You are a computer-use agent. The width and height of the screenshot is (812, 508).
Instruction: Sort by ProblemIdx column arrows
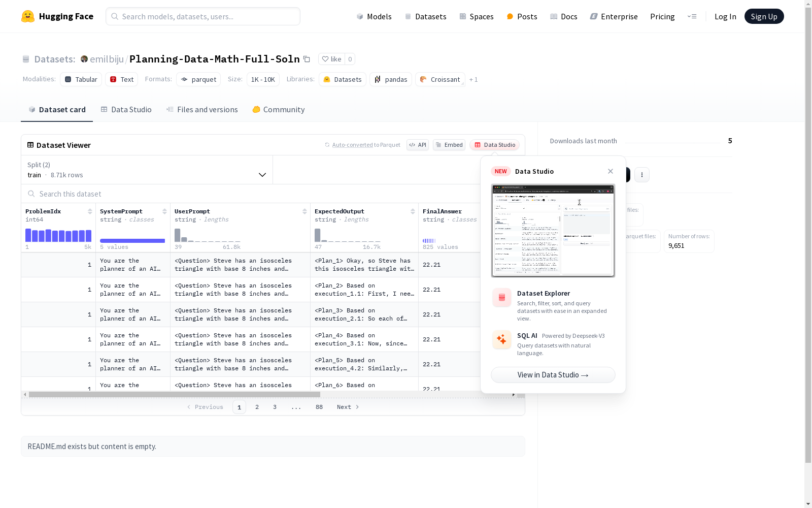point(90,211)
